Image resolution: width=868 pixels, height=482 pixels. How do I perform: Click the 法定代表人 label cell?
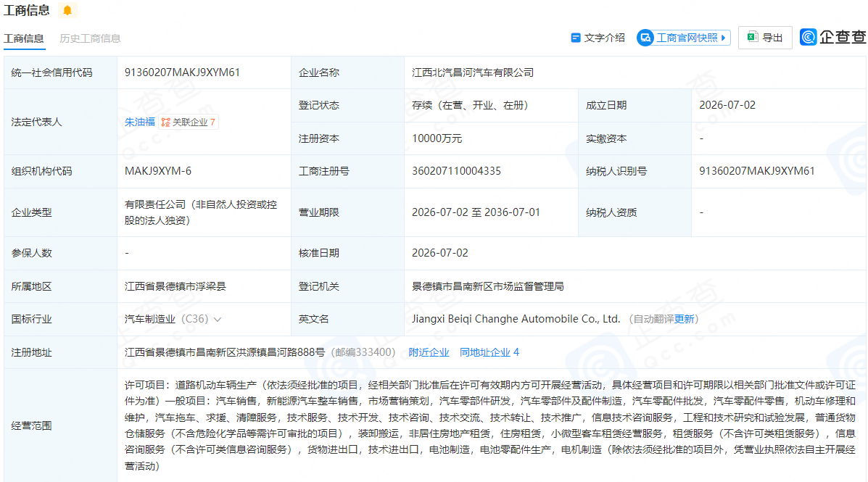pos(60,122)
